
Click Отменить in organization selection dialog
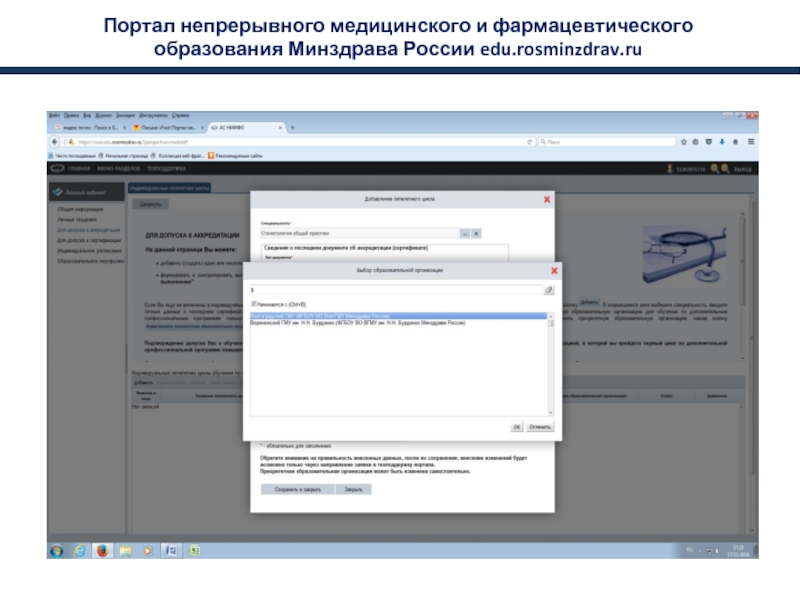(x=540, y=427)
